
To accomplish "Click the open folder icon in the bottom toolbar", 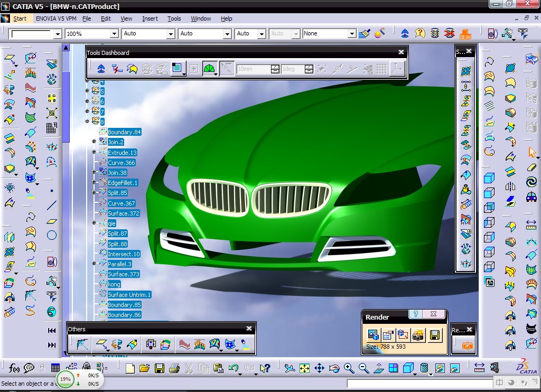I will pos(145,368).
